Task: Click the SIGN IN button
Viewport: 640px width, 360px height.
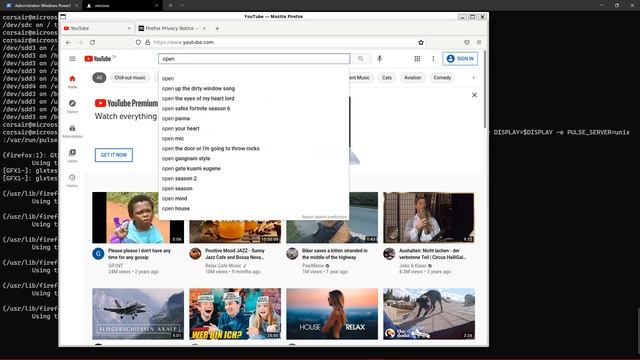Action: [x=460, y=59]
